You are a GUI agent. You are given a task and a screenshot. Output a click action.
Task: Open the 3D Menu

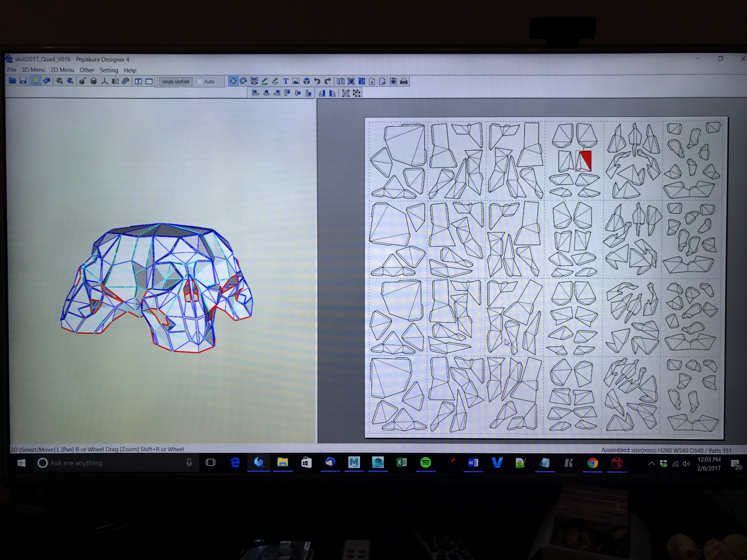click(x=33, y=70)
